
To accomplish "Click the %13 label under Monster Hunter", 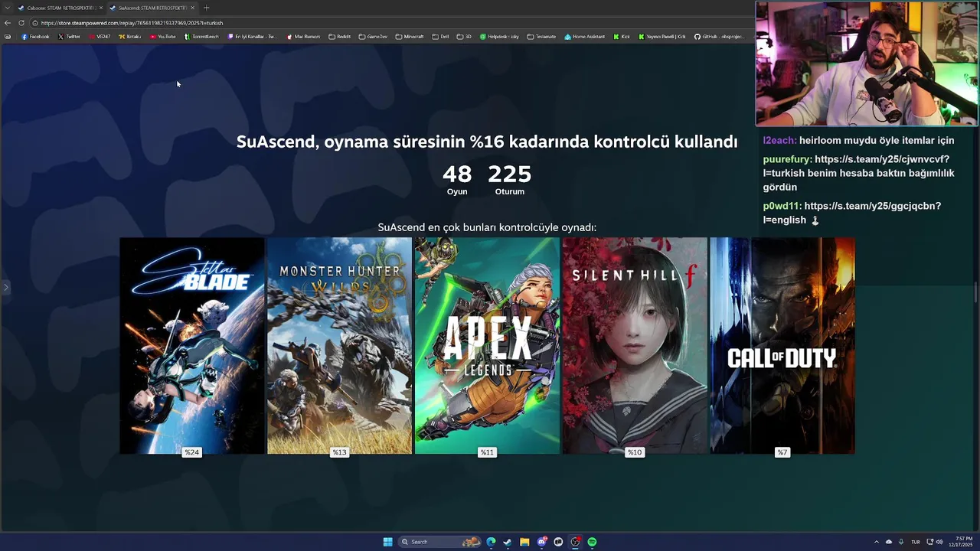I will 339,452.
